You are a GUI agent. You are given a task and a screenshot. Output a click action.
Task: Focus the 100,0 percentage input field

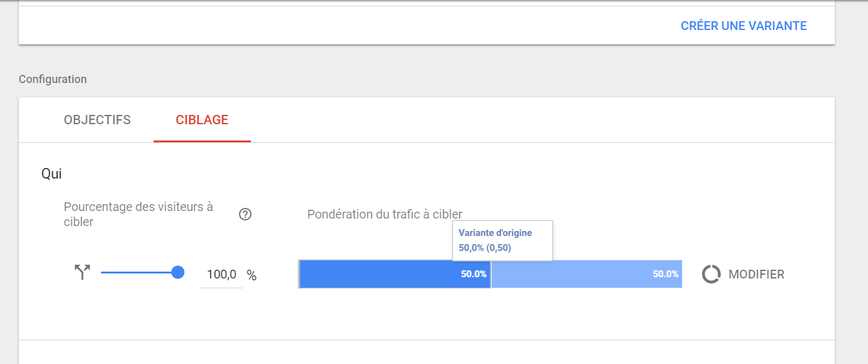(x=222, y=275)
